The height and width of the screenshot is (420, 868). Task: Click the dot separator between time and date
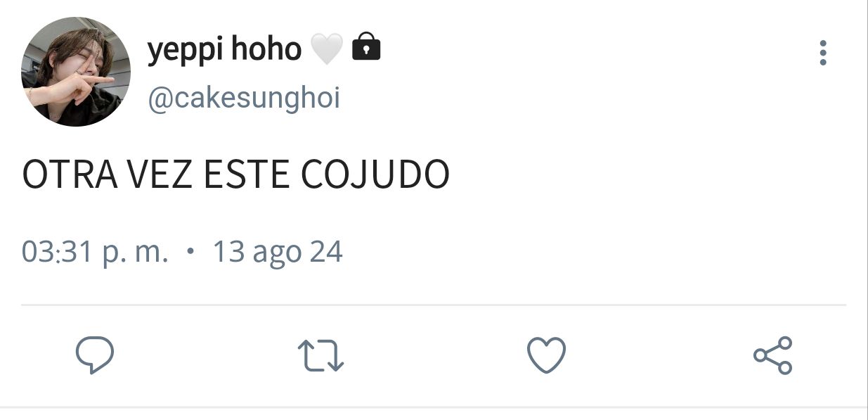[190, 251]
